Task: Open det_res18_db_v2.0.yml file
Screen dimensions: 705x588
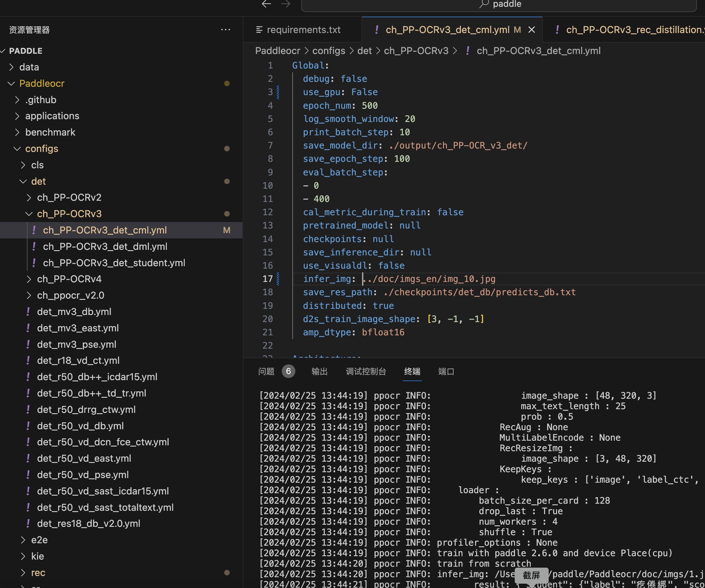Action: tap(121, 523)
